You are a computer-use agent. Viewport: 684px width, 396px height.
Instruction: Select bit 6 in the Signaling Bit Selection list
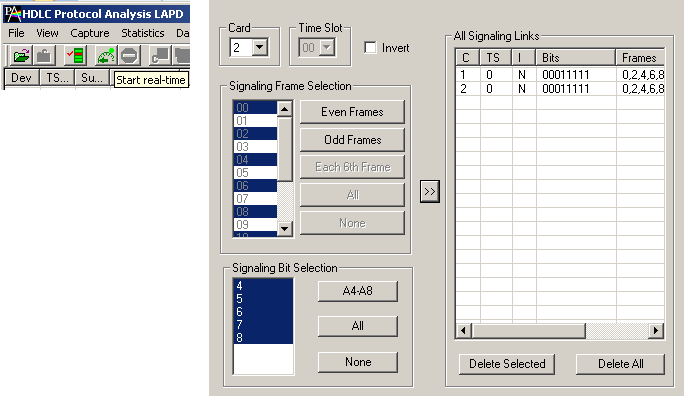(263, 311)
